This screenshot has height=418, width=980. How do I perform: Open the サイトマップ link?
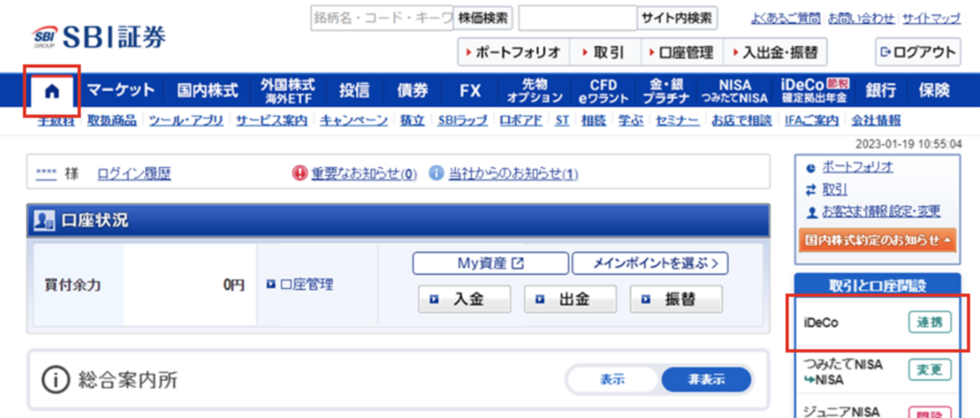(932, 18)
